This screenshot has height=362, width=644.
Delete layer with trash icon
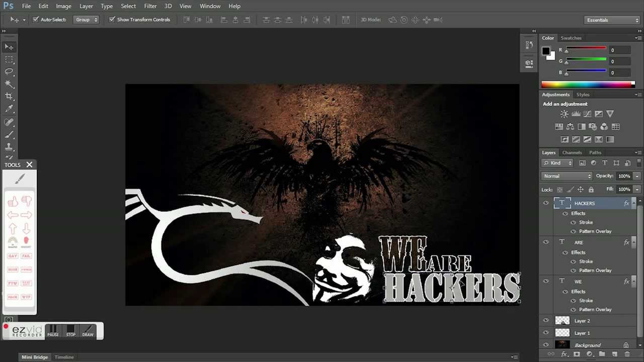click(x=627, y=354)
